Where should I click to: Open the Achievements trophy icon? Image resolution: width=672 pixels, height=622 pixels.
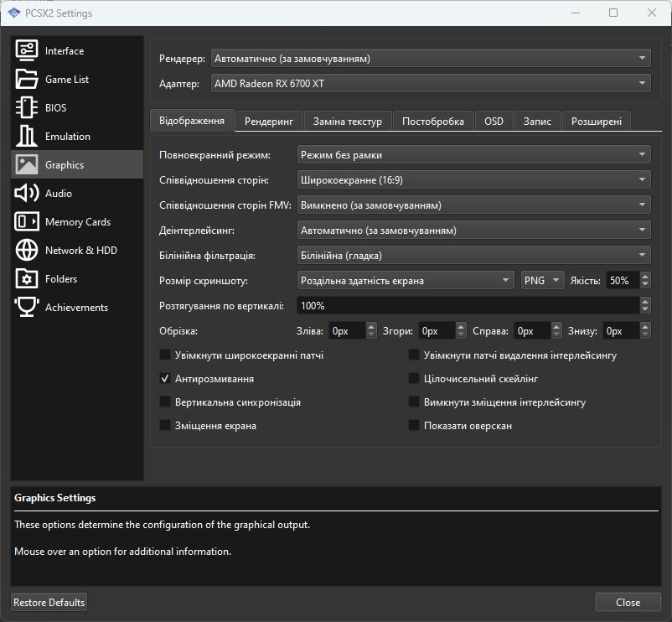27,307
